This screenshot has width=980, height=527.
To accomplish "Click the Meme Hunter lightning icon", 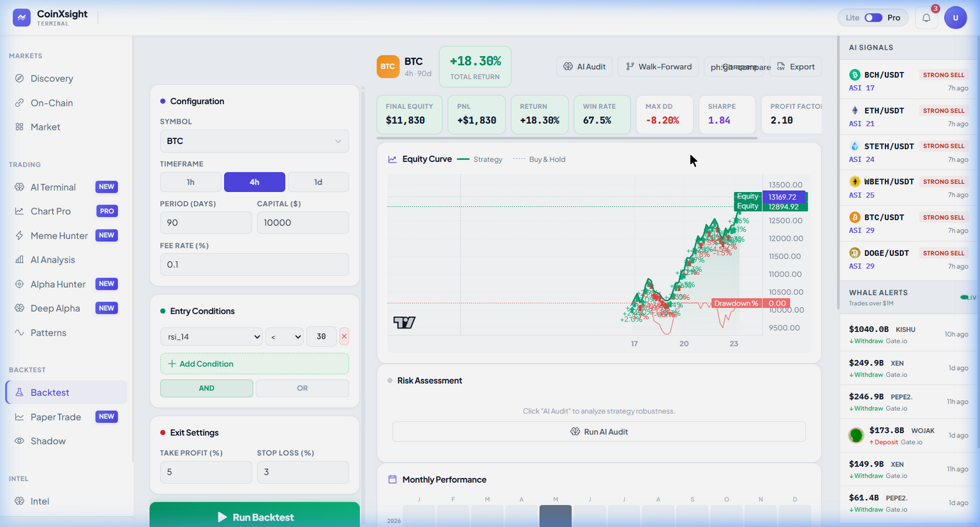I will click(x=19, y=235).
